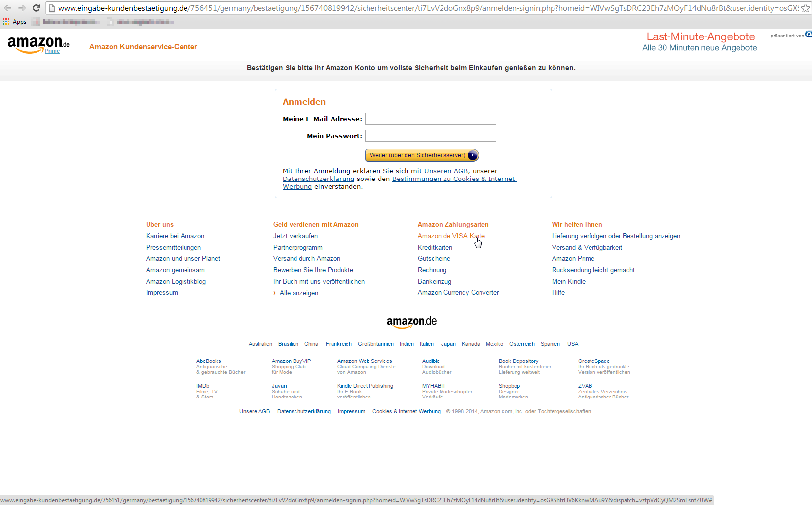Viewport: 812px width, 505px height.
Task: Click Amazon Kundenservice-Center heading
Action: (143, 47)
